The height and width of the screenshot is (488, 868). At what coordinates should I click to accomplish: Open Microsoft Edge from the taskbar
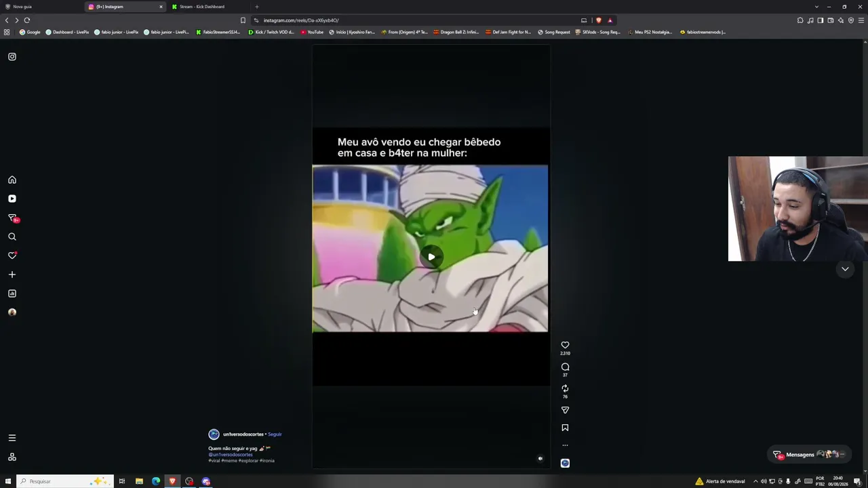(x=156, y=481)
